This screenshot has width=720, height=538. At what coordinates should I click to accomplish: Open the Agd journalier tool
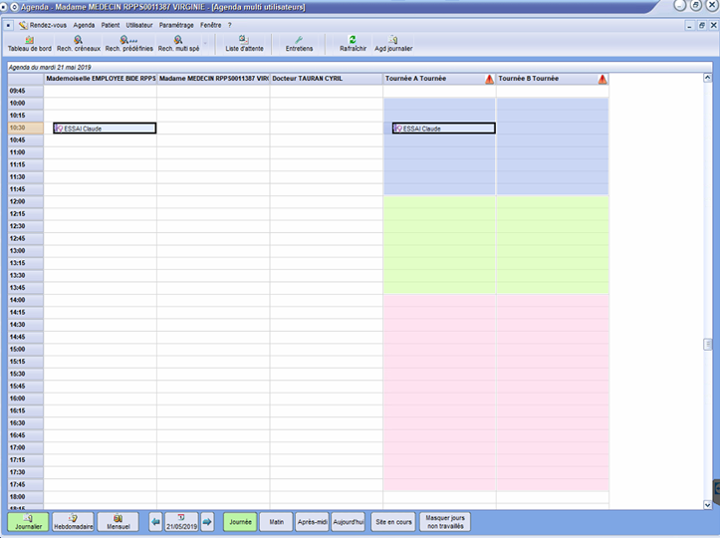pyautogui.click(x=393, y=43)
